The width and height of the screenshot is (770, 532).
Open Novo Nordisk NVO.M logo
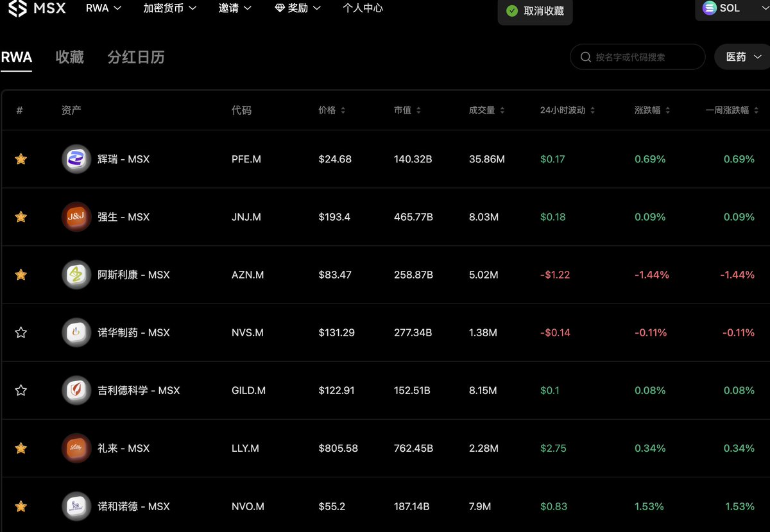point(76,506)
